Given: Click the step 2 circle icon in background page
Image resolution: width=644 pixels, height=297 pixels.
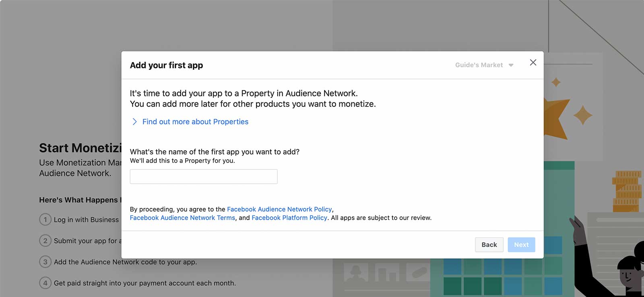Looking at the screenshot, I should click(x=45, y=241).
